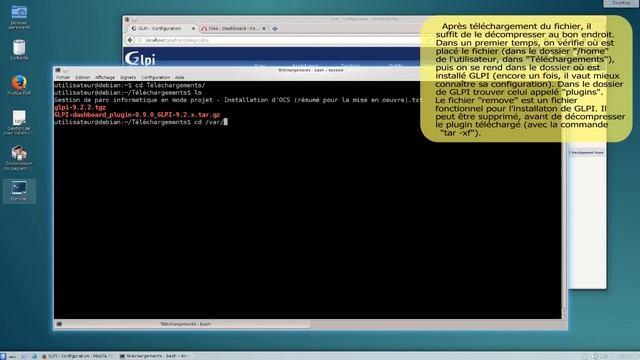
Task: Open the Dossier personnel desktop icon
Action: pos(19,16)
